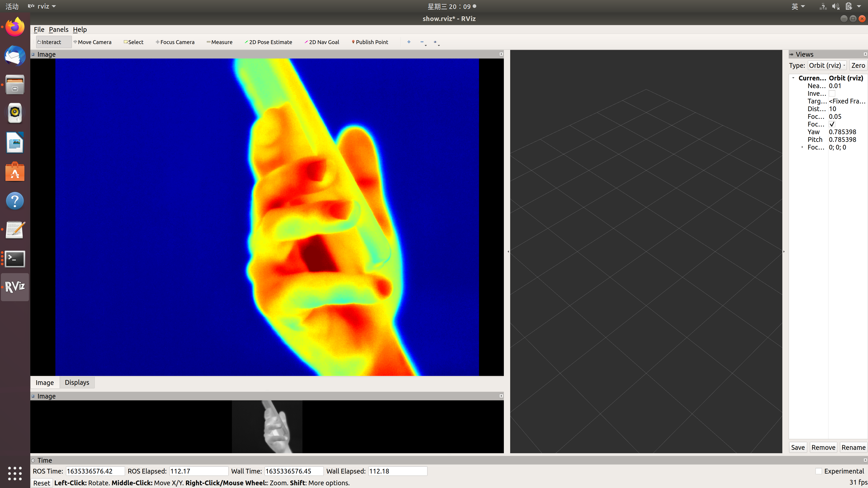Viewport: 868px width, 488px height.
Task: Toggle the Invert Z Axis checkbox
Action: click(832, 94)
